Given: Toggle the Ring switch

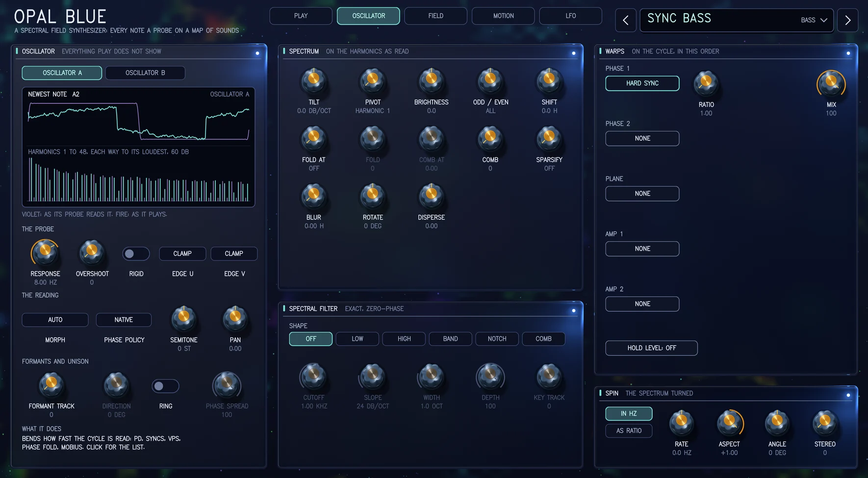Looking at the screenshot, I should coord(165,386).
